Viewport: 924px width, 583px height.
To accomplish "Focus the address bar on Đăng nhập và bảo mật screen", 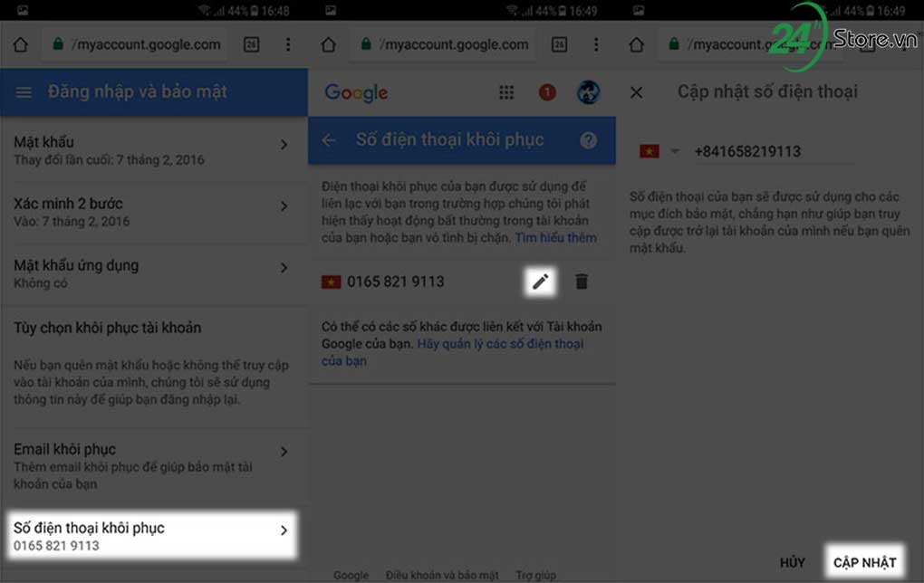I will coord(136,44).
